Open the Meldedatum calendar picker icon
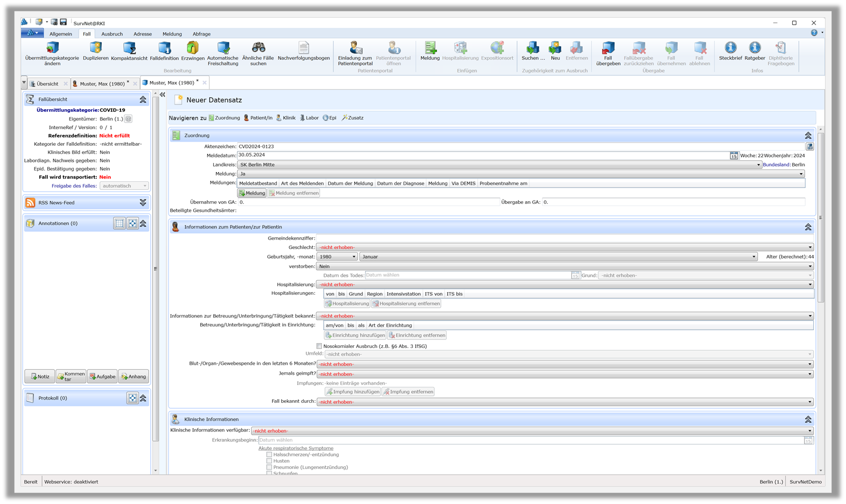 coord(734,155)
